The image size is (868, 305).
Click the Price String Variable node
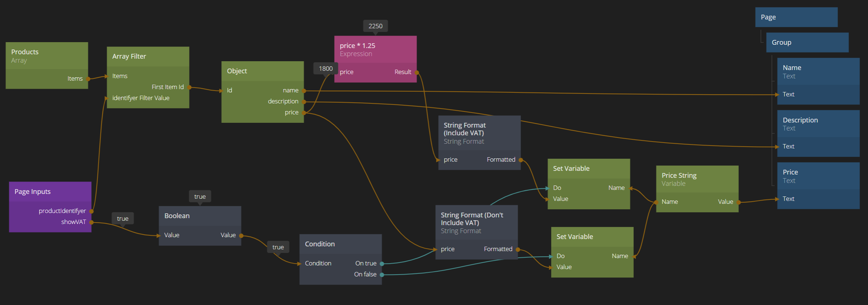click(x=697, y=179)
